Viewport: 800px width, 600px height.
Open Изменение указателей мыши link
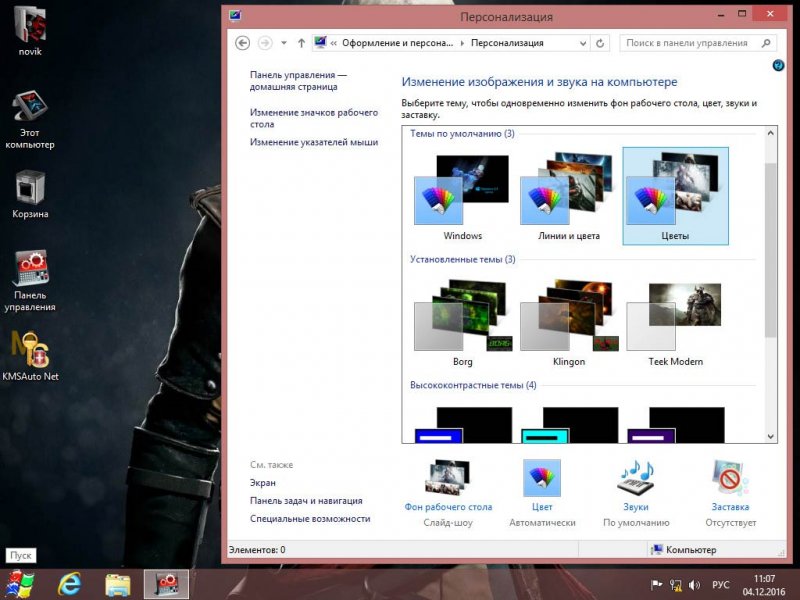pos(314,142)
